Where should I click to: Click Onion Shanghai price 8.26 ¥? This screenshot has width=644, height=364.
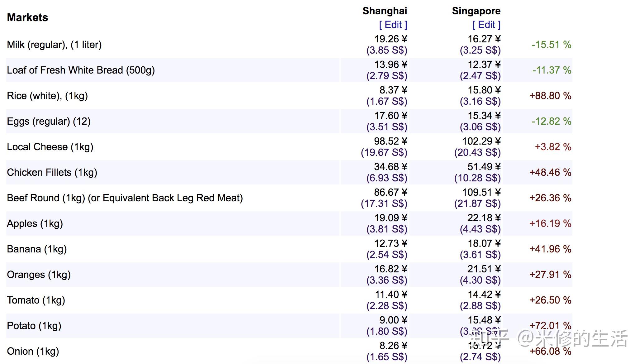[393, 346]
